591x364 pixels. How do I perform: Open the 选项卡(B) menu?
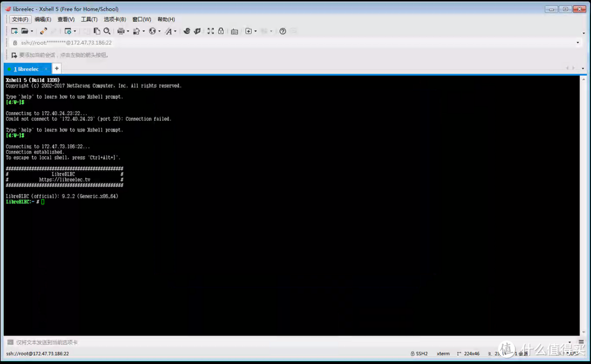click(114, 19)
